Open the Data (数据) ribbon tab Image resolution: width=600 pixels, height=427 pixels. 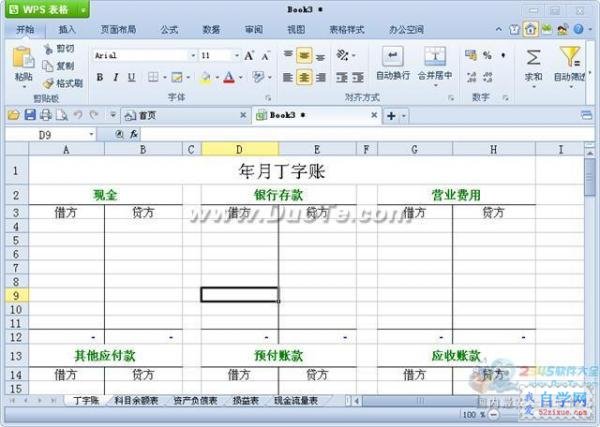click(211, 29)
